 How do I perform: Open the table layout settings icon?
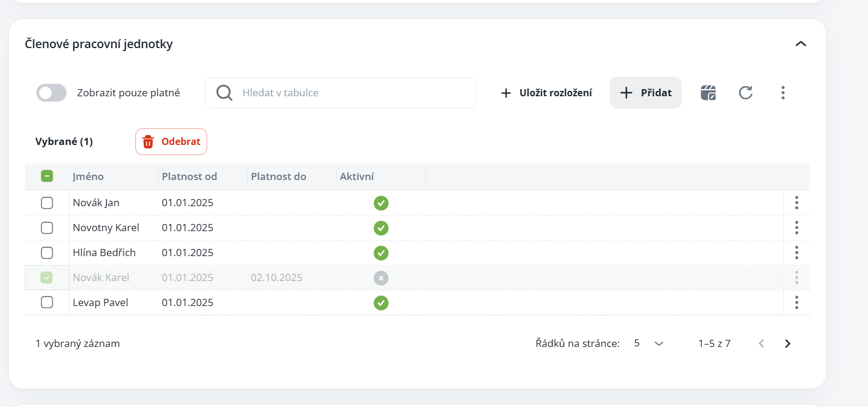pos(708,93)
